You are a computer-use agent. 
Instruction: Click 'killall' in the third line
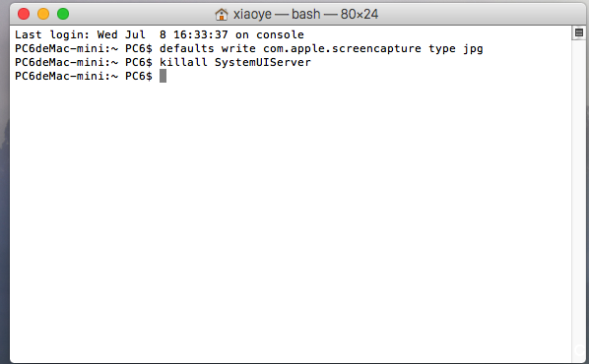pos(183,62)
